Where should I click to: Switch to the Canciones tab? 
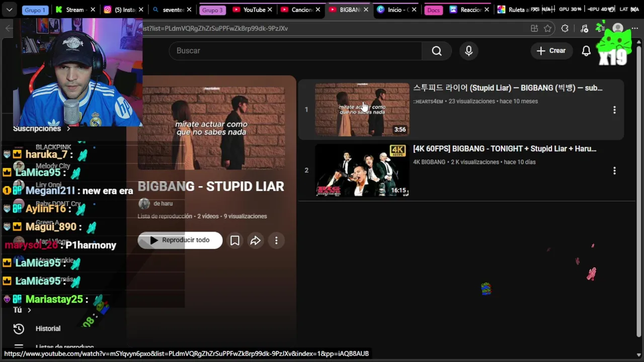302,10
